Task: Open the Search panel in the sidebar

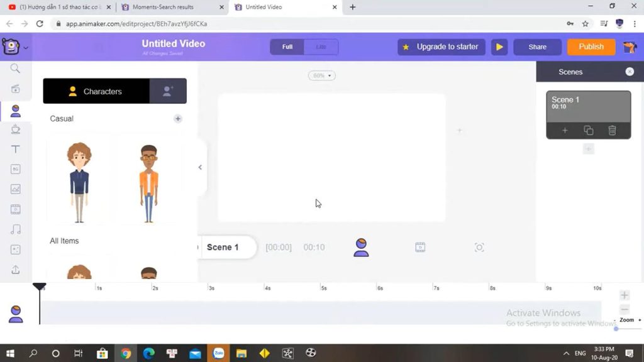Action: click(16, 69)
